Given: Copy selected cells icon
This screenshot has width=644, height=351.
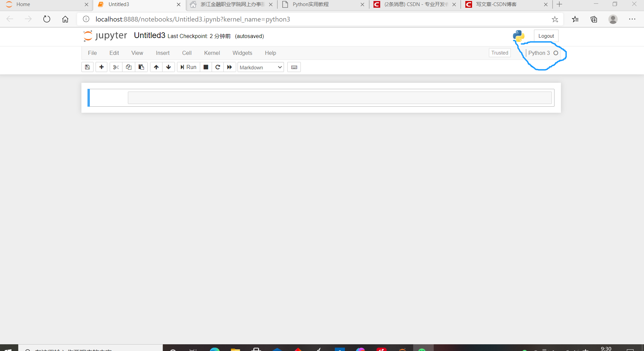Looking at the screenshot, I should (129, 67).
